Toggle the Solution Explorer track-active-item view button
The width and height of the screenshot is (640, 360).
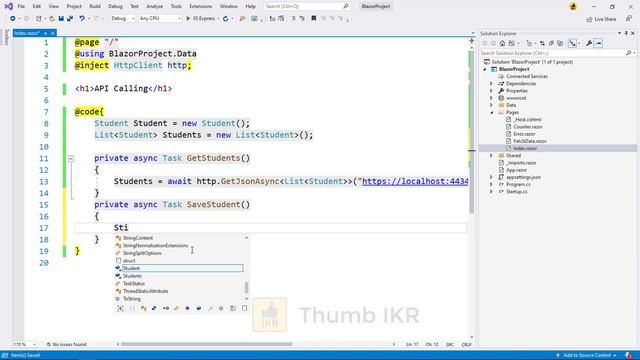(572, 43)
